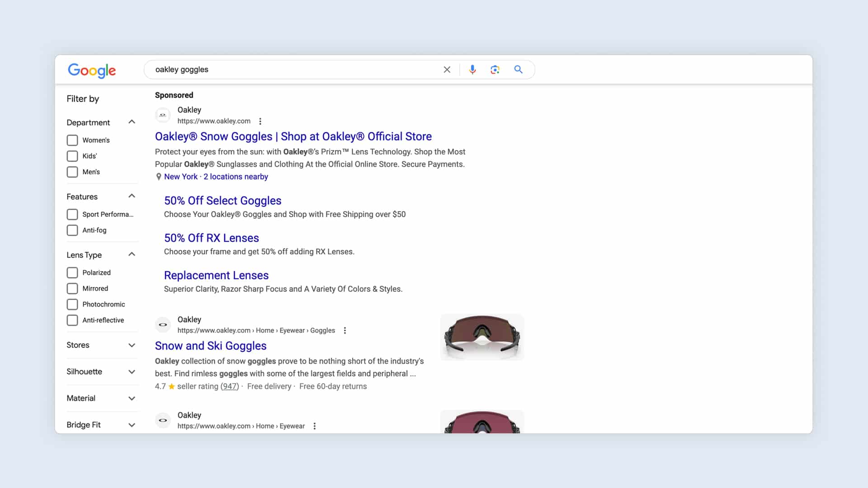Tick the Polarized lens type checkbox

click(x=72, y=272)
